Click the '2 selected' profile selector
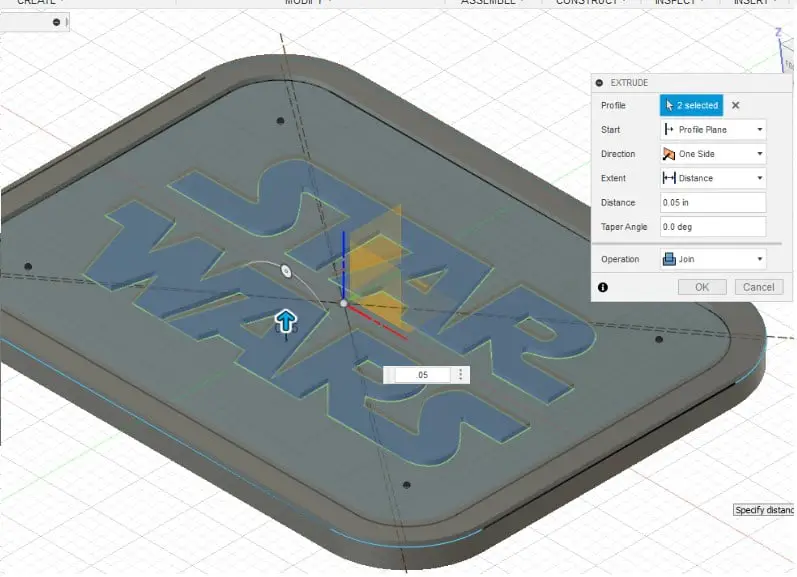 691,105
